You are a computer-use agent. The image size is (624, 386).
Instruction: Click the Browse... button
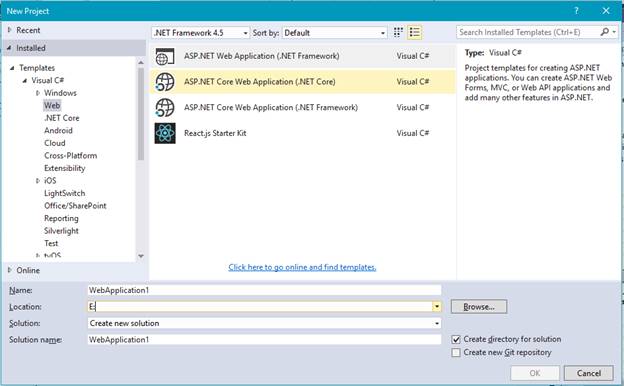[x=479, y=307]
